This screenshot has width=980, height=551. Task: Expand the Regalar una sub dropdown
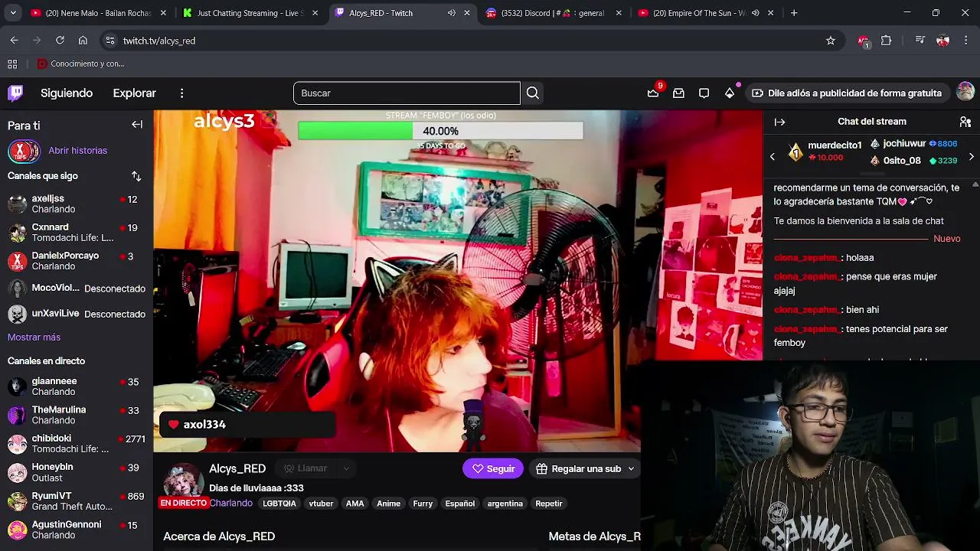click(x=631, y=469)
